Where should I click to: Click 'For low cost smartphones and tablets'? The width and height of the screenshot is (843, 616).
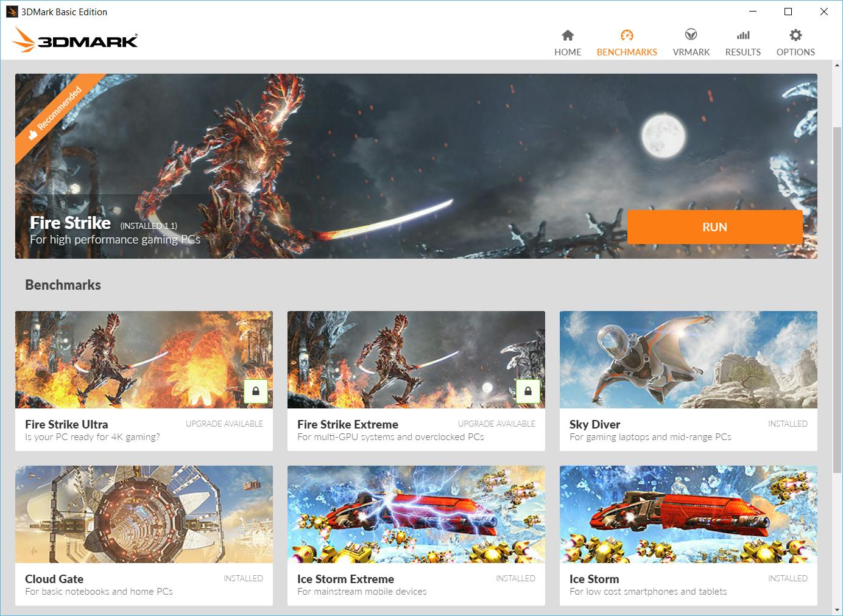648,592
